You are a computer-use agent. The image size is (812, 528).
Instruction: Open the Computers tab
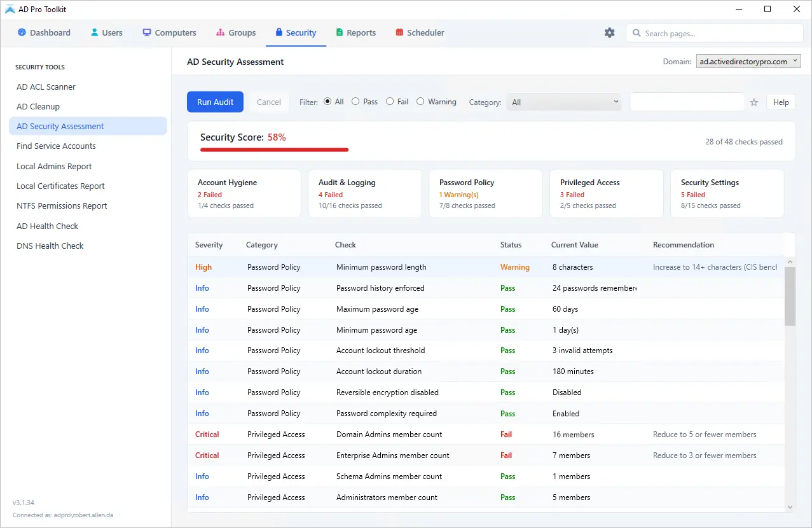(x=169, y=32)
